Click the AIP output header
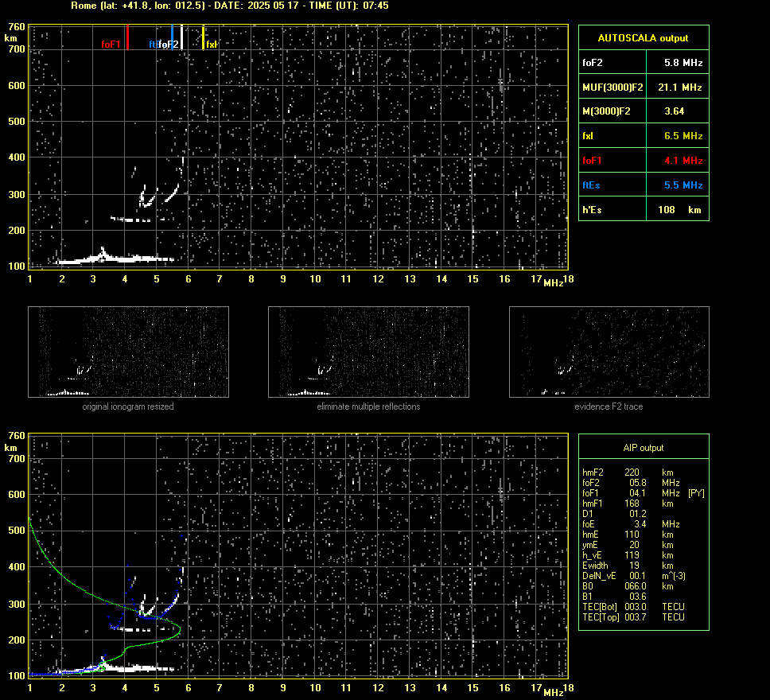This screenshot has width=770, height=700. click(x=644, y=448)
